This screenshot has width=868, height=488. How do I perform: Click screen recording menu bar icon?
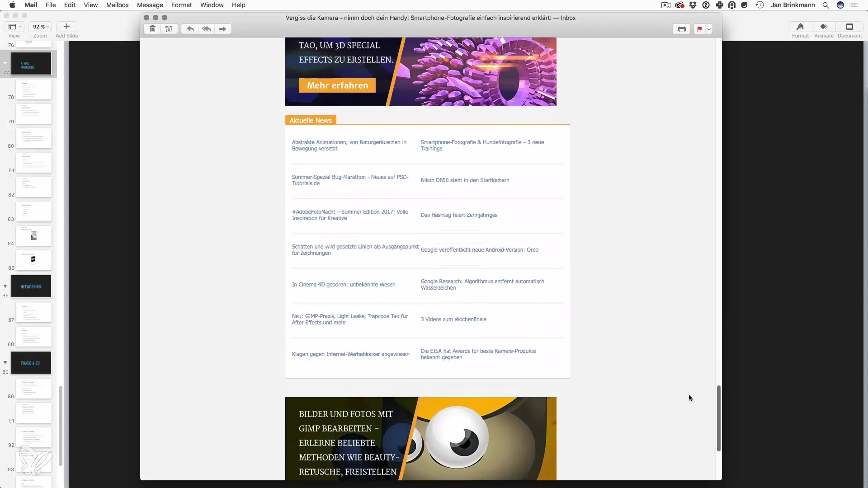coord(666,5)
